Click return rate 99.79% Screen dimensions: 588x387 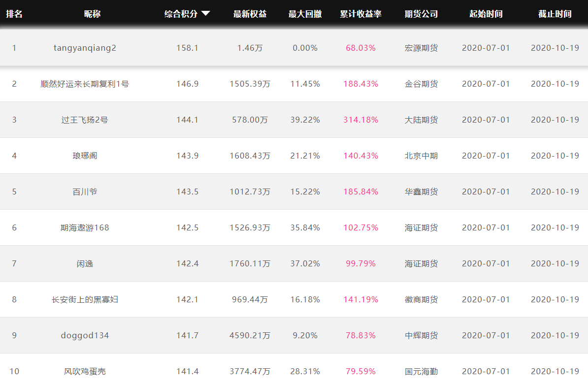(361, 263)
